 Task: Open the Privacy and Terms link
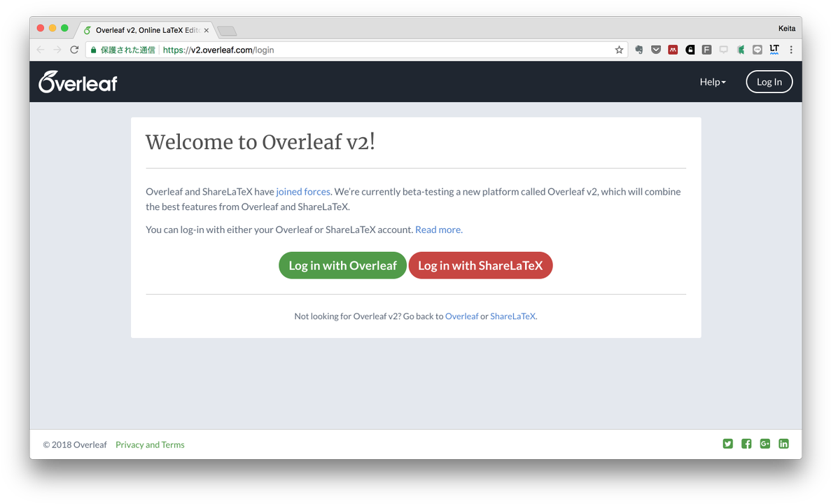pos(150,444)
